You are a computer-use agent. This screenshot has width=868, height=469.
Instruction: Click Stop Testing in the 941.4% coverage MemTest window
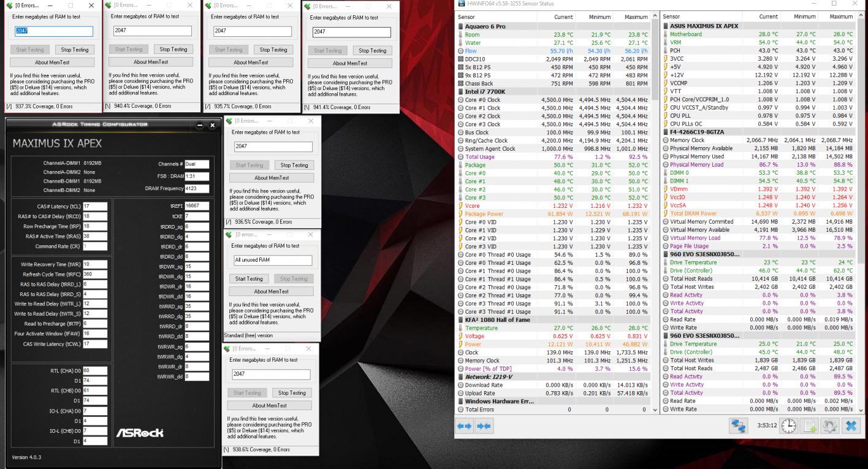372,50
